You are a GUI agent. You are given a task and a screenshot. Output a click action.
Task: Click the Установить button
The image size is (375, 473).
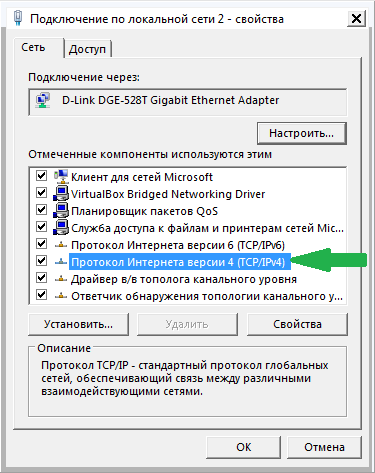[78, 324]
